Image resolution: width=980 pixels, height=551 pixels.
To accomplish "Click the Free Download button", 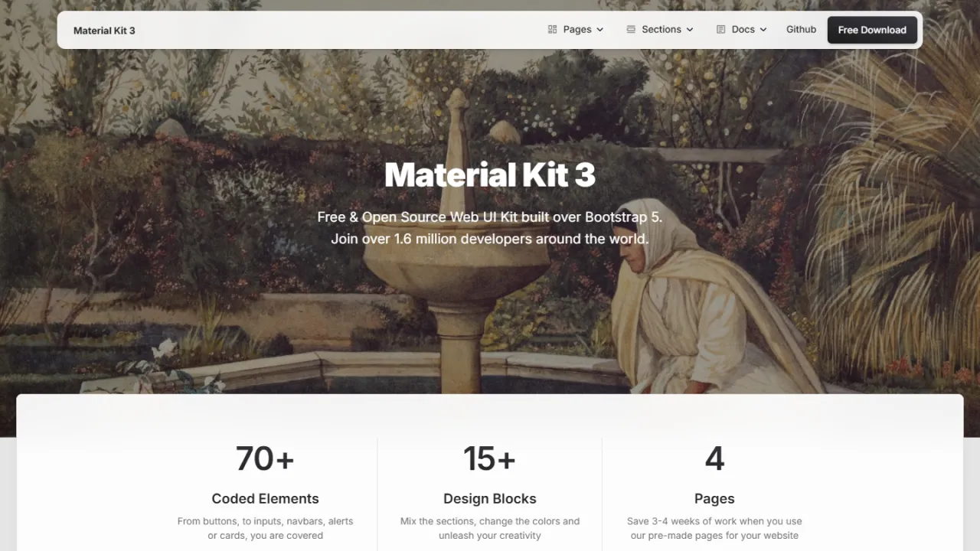I will 872,30.
